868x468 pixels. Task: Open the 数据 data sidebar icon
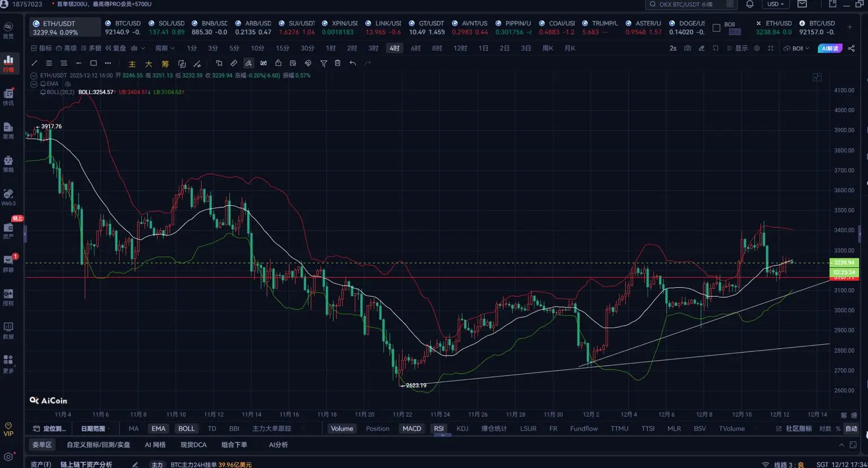point(8,331)
